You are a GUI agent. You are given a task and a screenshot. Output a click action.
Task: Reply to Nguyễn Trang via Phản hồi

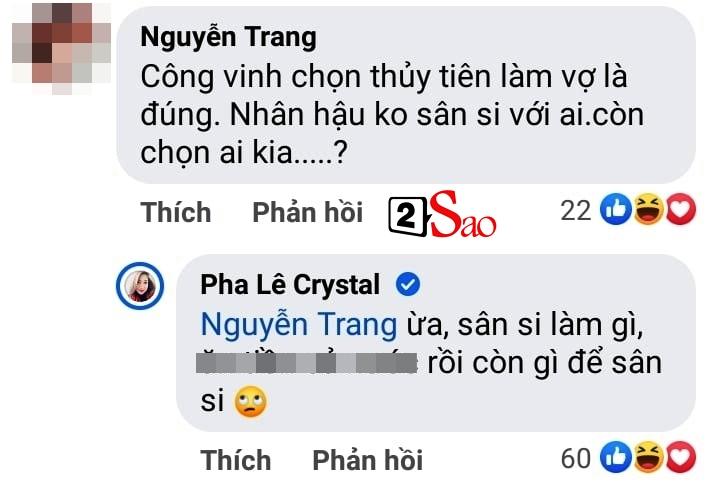click(308, 213)
